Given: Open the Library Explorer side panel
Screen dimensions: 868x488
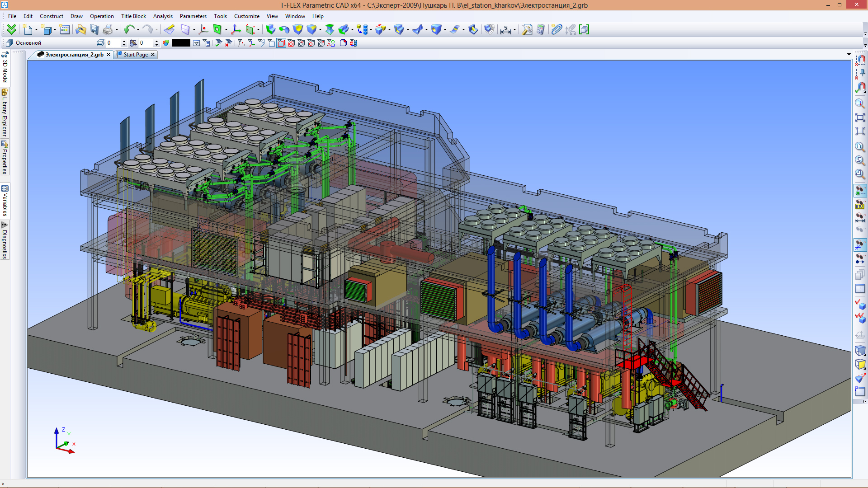Looking at the screenshot, I should point(5,113).
